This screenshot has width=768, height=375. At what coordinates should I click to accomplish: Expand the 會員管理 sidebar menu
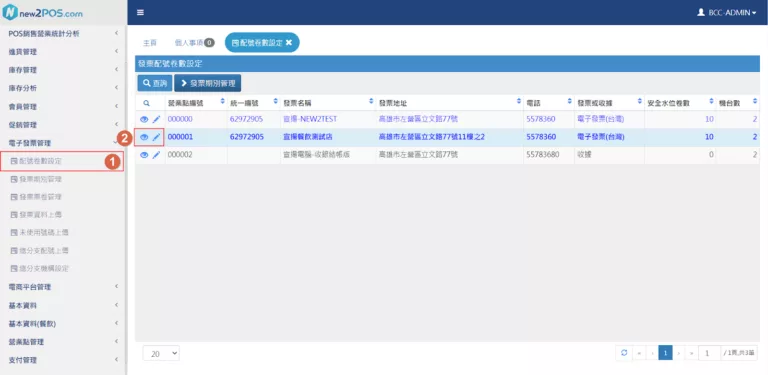pos(63,106)
